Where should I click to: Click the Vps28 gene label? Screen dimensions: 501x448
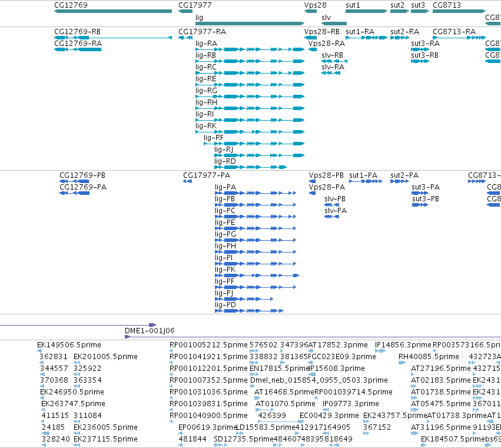316,5
